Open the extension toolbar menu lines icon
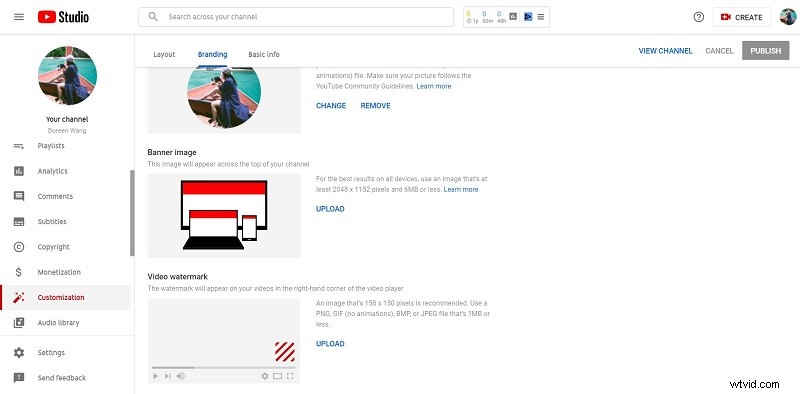 tap(541, 17)
